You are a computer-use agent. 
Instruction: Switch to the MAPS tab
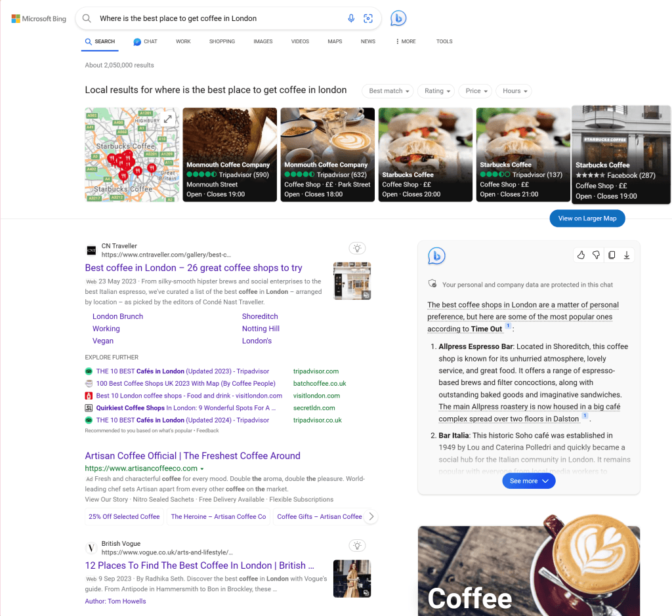335,41
